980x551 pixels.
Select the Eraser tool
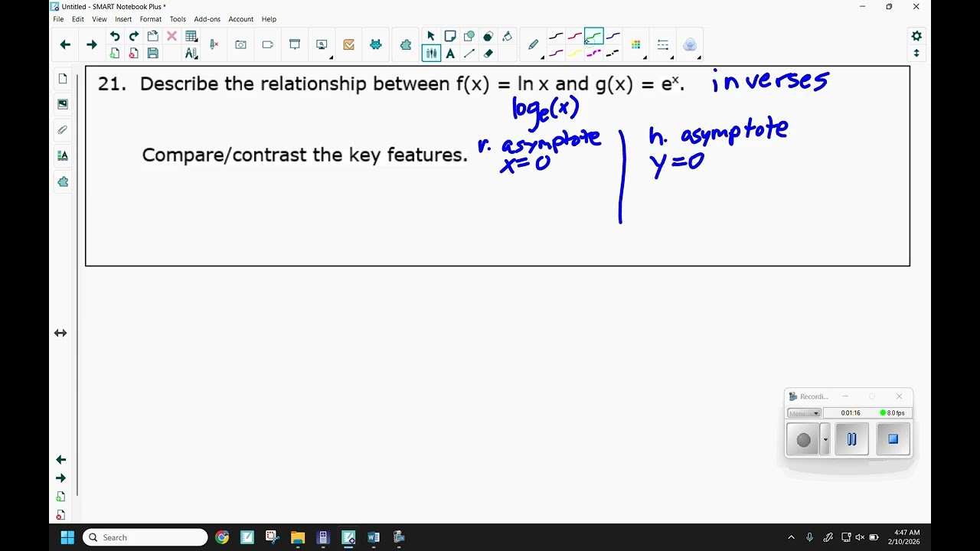tap(488, 54)
